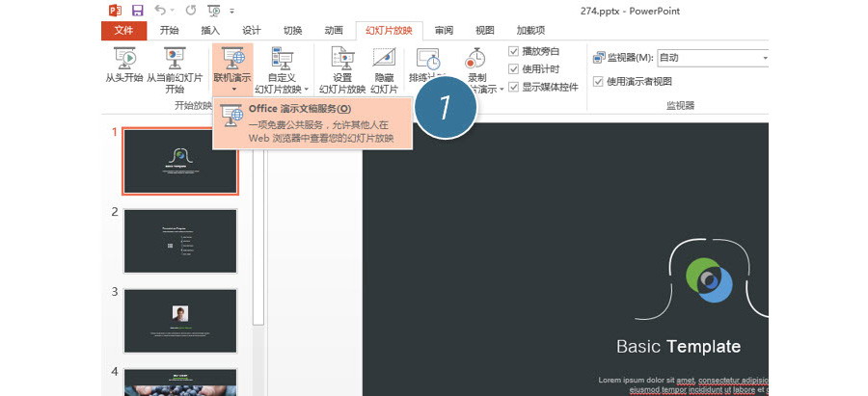Click the 录制幻灯片演示 record icon

click(x=475, y=58)
